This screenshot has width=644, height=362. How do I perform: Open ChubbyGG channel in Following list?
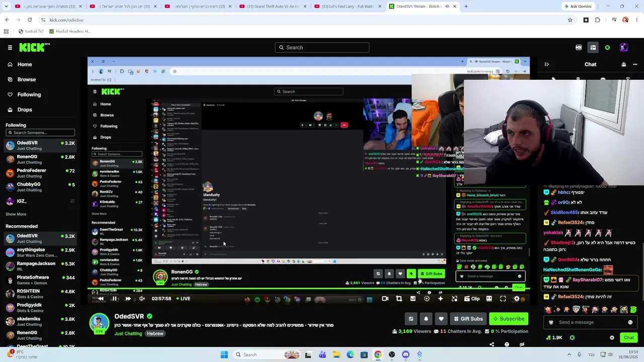pyautogui.click(x=40, y=187)
